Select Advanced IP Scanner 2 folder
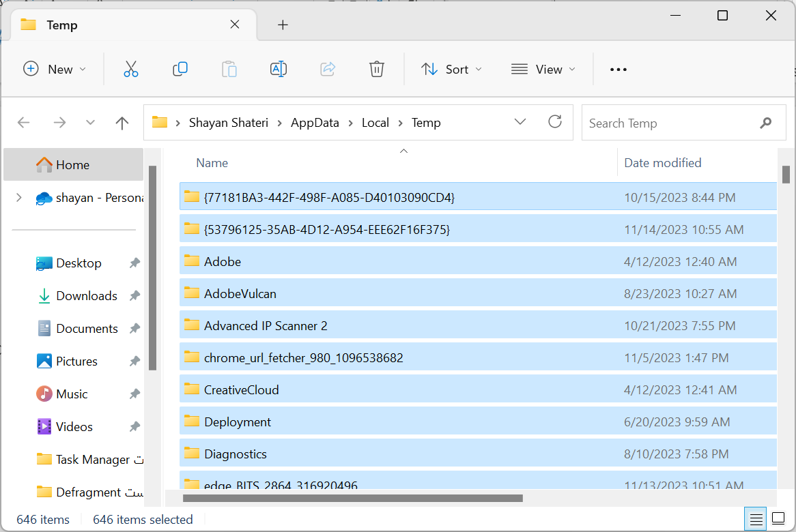796x532 pixels. point(478,325)
